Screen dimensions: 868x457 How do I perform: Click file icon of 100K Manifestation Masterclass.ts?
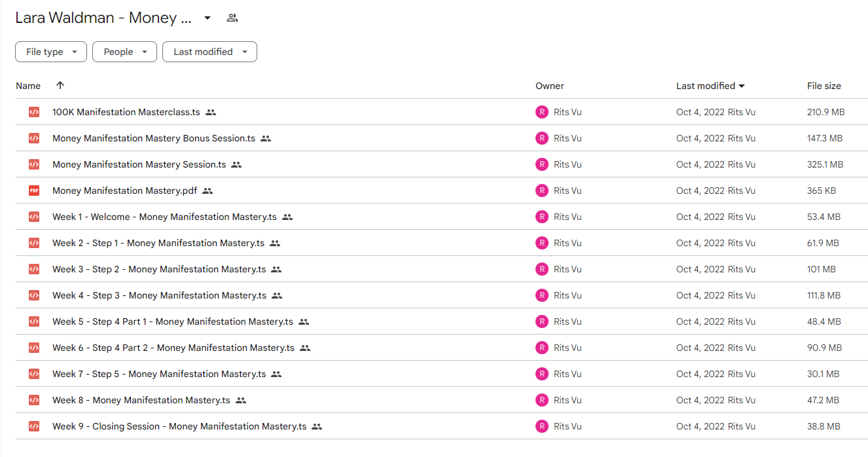point(34,112)
